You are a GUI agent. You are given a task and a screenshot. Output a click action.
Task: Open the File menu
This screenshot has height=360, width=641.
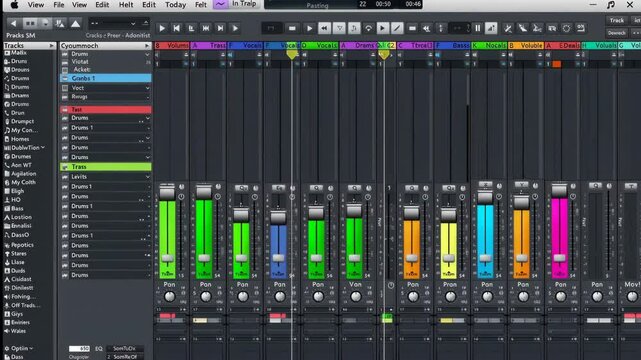pyautogui.click(x=59, y=5)
